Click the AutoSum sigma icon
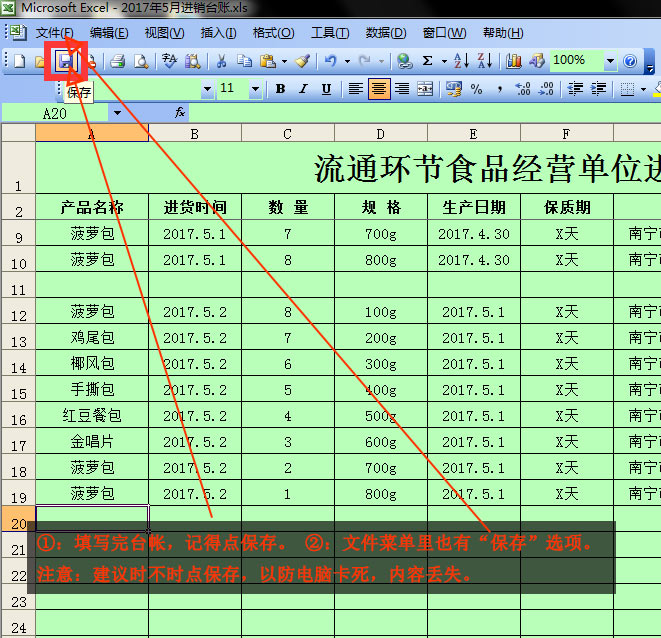Screen dimensions: 661x638 (x=428, y=61)
